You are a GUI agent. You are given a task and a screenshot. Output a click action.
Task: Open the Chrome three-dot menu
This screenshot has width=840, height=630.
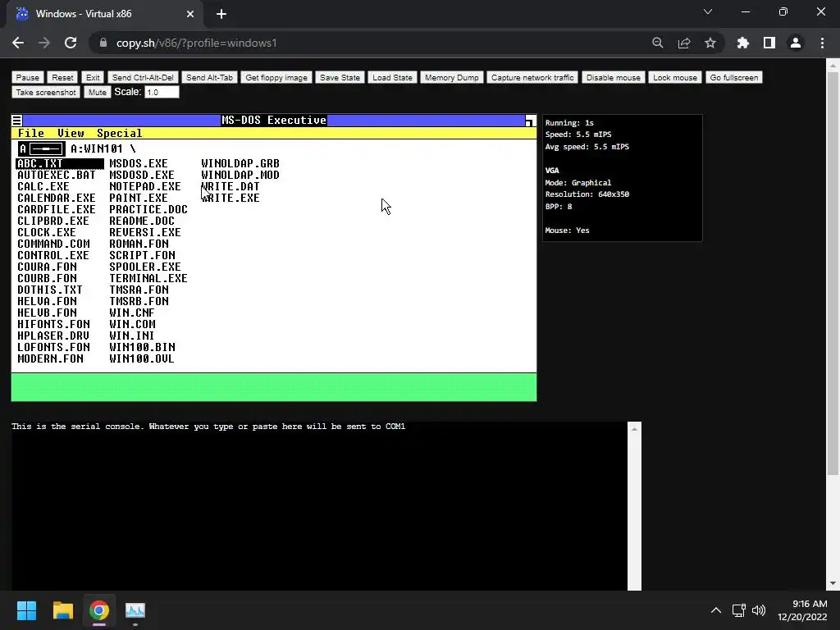click(822, 43)
